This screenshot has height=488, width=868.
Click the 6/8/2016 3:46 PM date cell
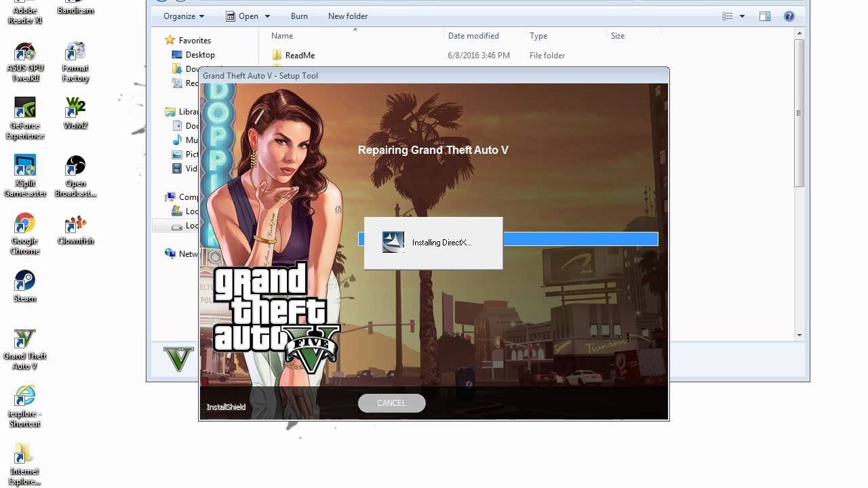click(479, 56)
